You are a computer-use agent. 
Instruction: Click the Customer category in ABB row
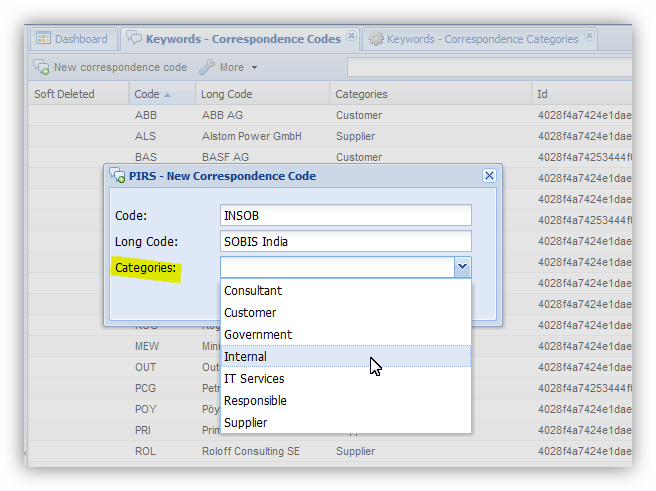pyautogui.click(x=359, y=115)
